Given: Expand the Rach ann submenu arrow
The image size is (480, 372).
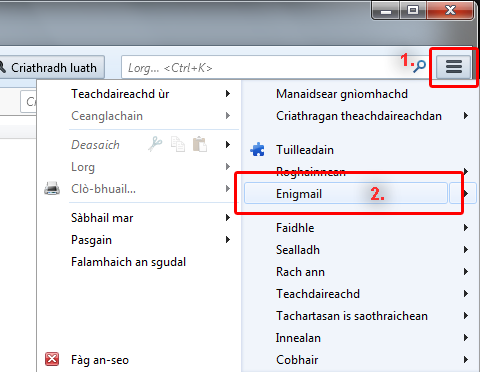Looking at the screenshot, I should coord(466,272).
